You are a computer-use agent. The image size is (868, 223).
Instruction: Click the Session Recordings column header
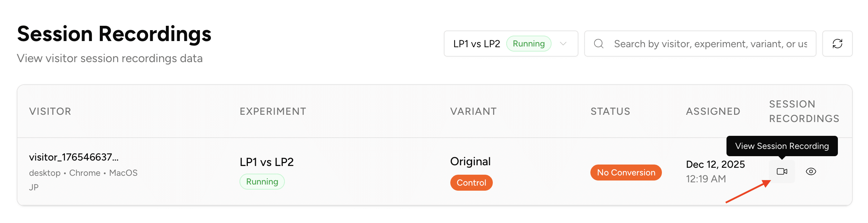[804, 111]
